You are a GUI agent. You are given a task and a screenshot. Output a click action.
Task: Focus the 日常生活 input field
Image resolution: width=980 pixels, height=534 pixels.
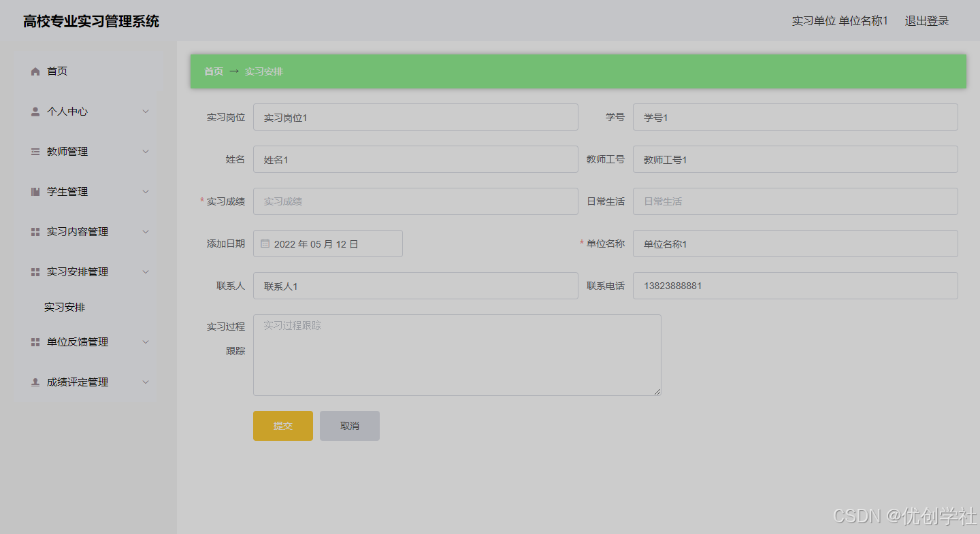(x=796, y=201)
